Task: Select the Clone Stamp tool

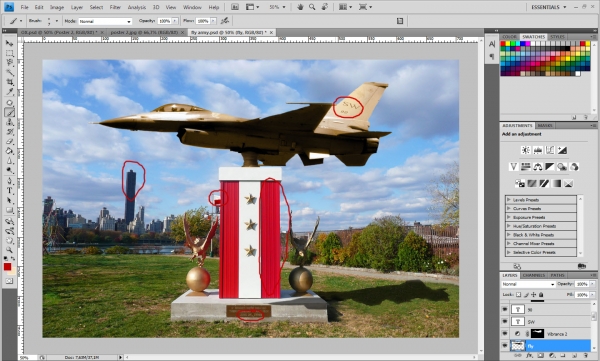Action: point(10,122)
